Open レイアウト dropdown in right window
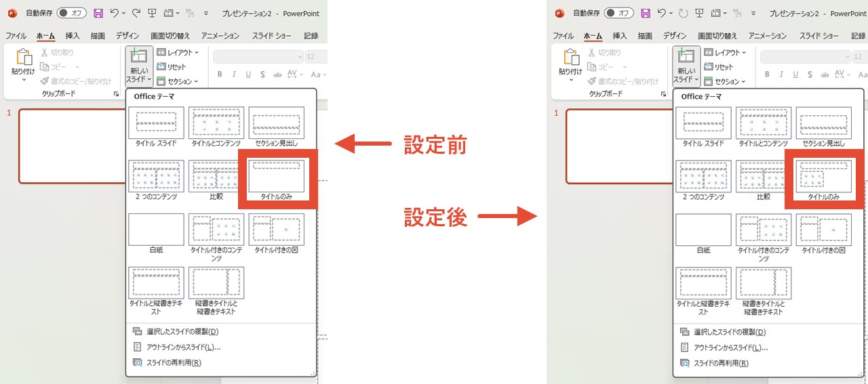This screenshot has width=868, height=384. [725, 52]
